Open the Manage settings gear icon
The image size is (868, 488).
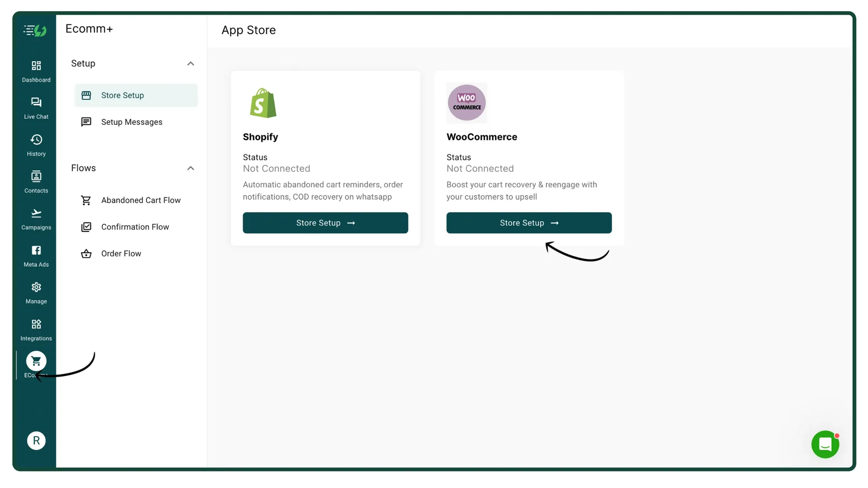click(36, 292)
